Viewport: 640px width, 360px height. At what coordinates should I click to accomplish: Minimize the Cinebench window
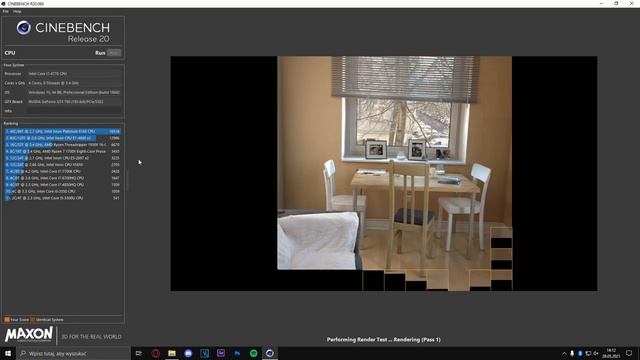(601, 4)
